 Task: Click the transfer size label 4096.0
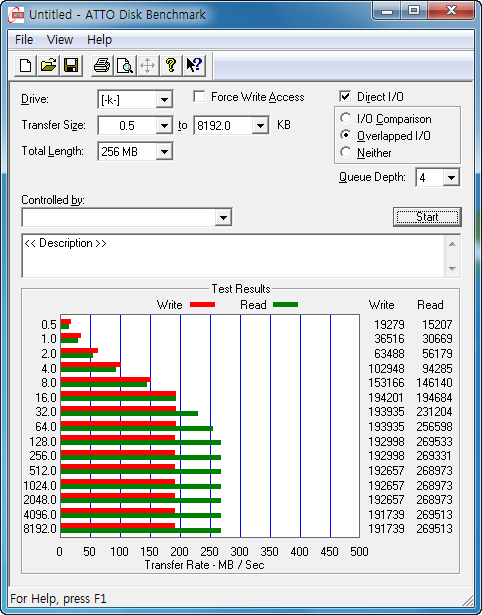pyautogui.click(x=40, y=514)
